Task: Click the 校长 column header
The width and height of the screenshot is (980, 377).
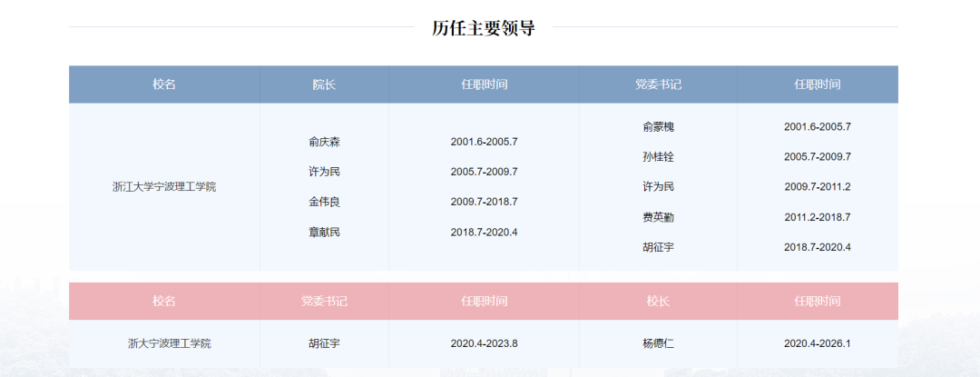Action: (658, 302)
